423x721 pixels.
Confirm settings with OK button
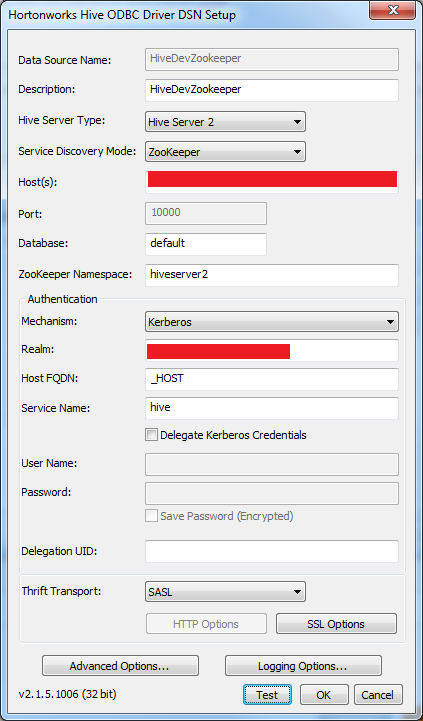coord(324,695)
